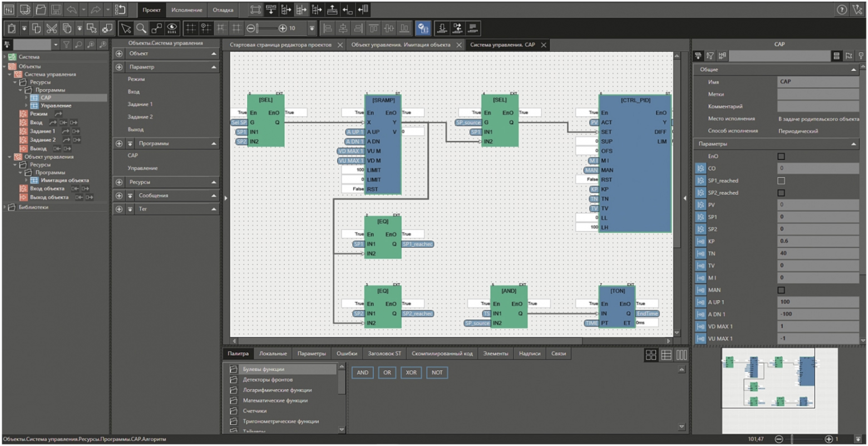The image size is (868, 446).
Task: Switch to the Исполнение tab
Action: click(186, 10)
